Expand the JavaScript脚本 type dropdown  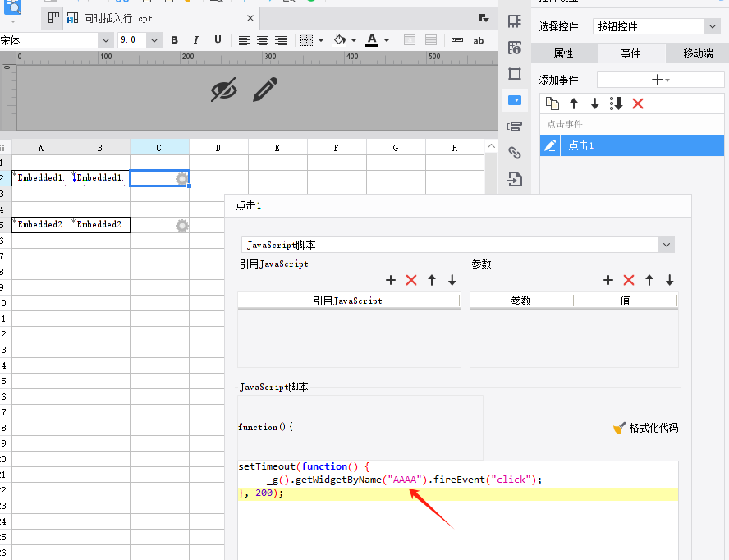tap(666, 245)
